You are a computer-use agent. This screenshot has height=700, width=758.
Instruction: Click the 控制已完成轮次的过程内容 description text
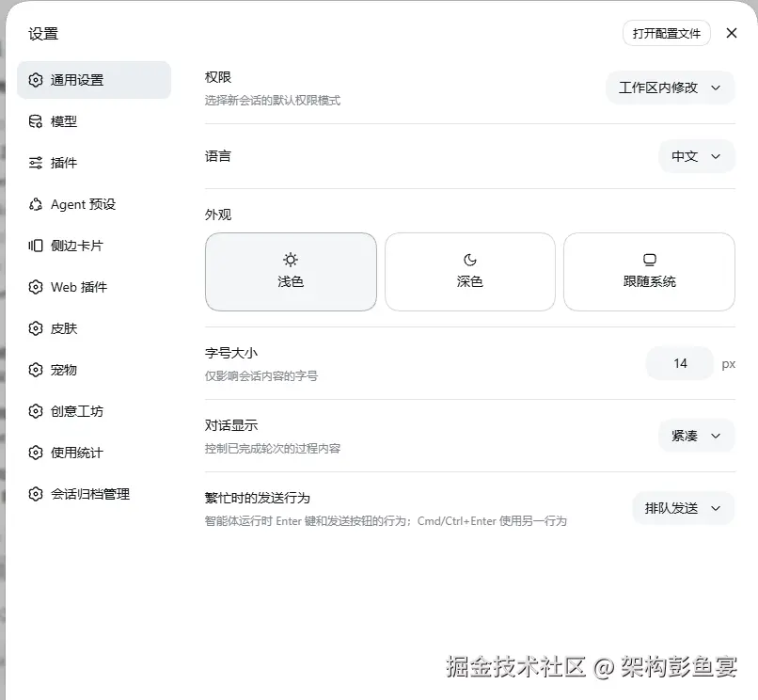click(x=273, y=449)
